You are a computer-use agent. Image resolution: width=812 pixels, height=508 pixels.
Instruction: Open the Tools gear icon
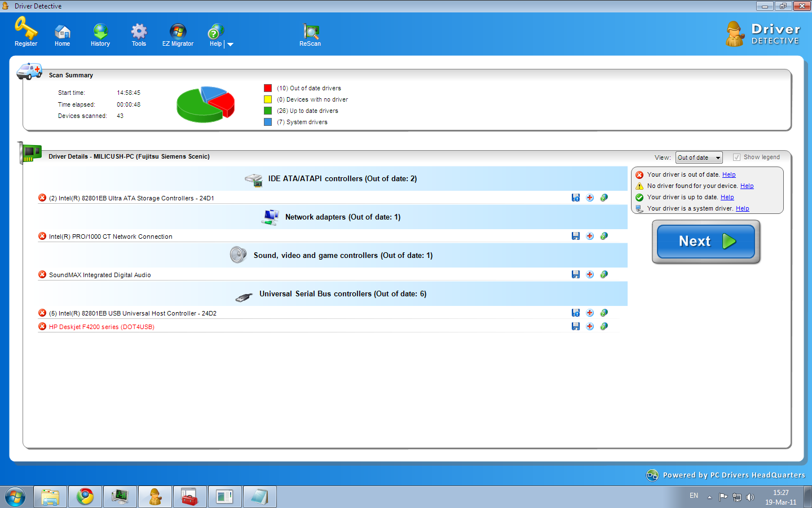139,36
